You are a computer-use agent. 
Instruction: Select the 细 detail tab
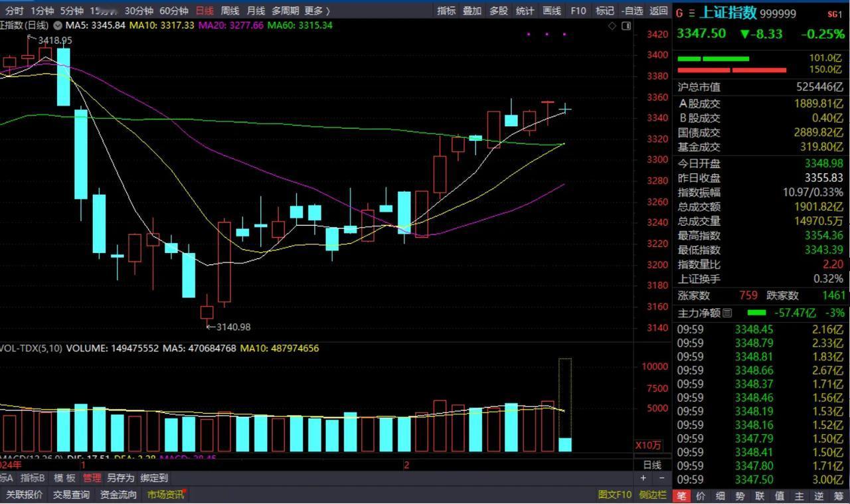point(721,496)
